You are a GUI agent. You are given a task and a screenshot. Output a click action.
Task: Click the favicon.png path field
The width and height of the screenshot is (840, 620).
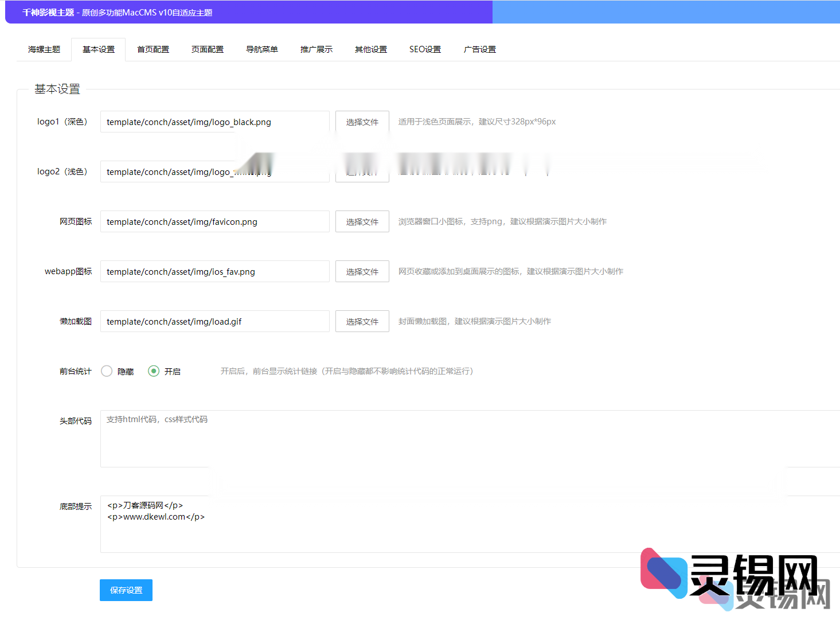(215, 221)
